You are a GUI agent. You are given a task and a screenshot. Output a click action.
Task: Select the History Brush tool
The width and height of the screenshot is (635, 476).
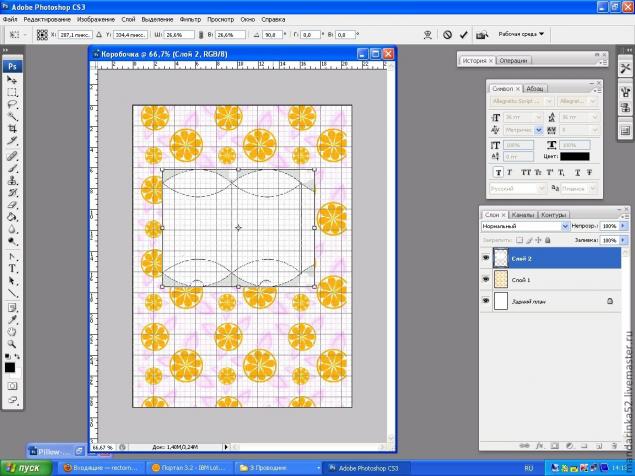point(12,192)
